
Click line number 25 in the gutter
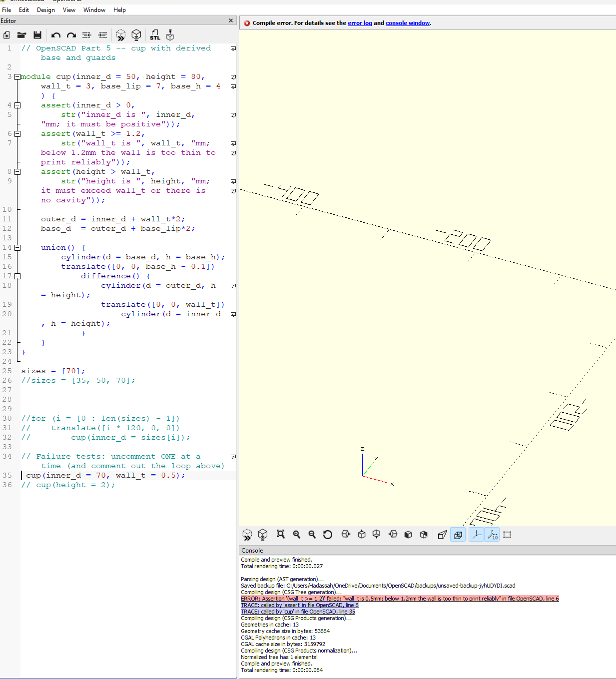click(7, 371)
